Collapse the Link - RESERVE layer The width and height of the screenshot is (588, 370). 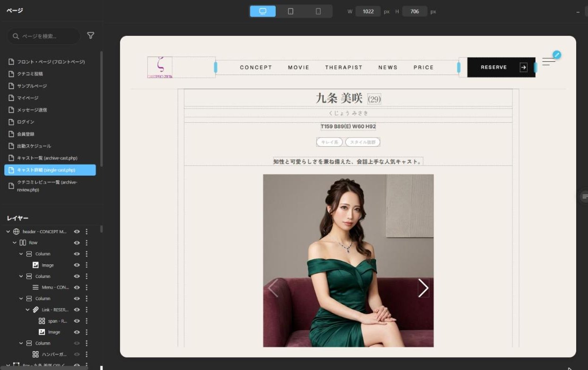28,310
